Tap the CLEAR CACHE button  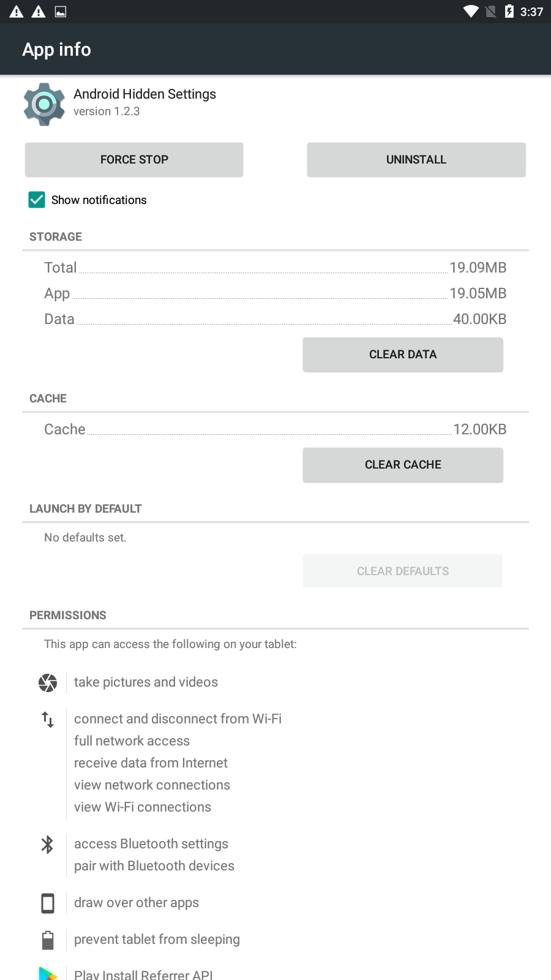click(x=403, y=465)
